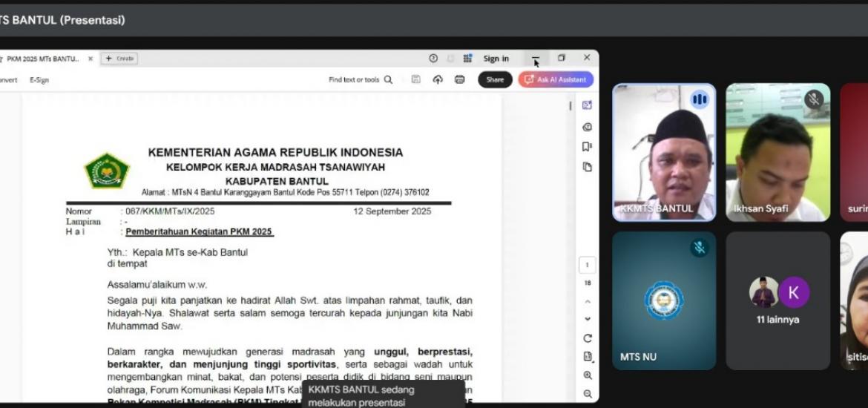Click the 11 lainnya participants tile
The image size is (868, 408).
tap(777, 300)
